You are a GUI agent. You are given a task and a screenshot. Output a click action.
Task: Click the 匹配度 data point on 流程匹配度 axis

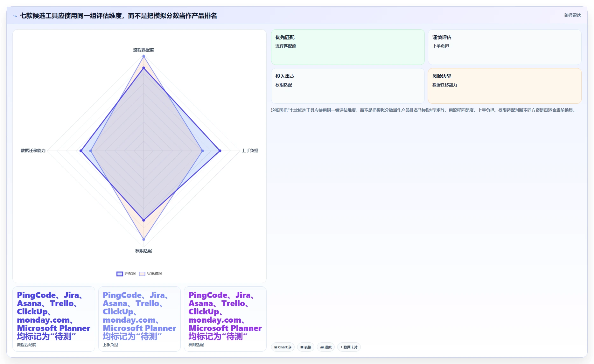pos(143,68)
